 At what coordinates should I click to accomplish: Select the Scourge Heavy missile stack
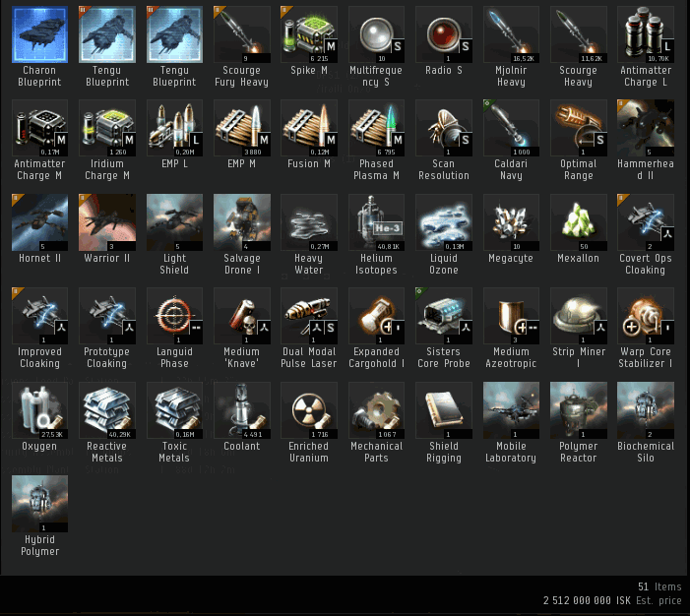[578, 34]
